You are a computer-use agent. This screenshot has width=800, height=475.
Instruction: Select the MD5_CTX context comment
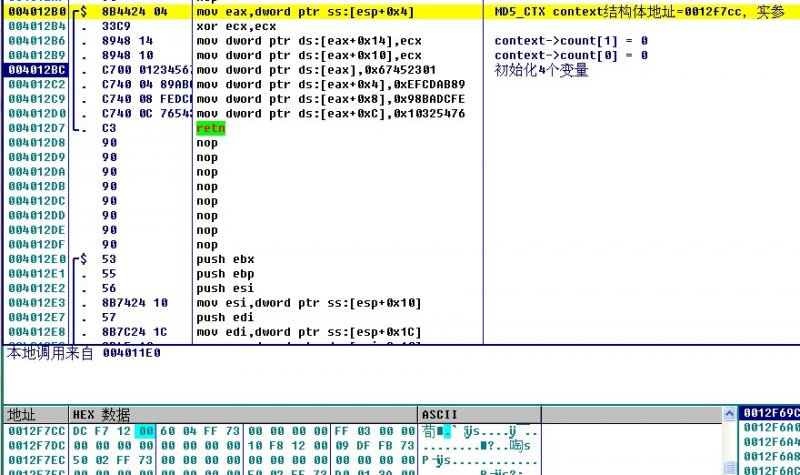click(x=640, y=12)
